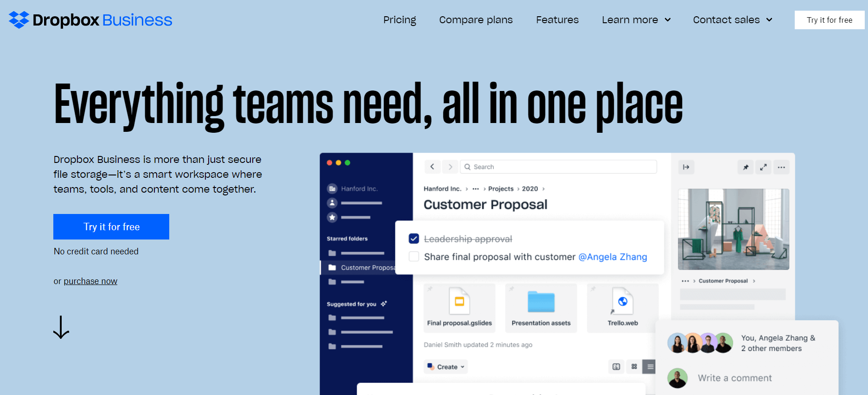Screen dimensions: 868x395
Task: Open Final proposal.gslides file
Action: pyautogui.click(x=460, y=308)
